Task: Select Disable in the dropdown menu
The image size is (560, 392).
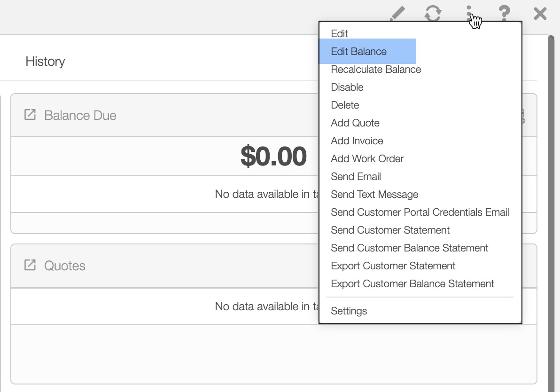Action: coord(347,87)
